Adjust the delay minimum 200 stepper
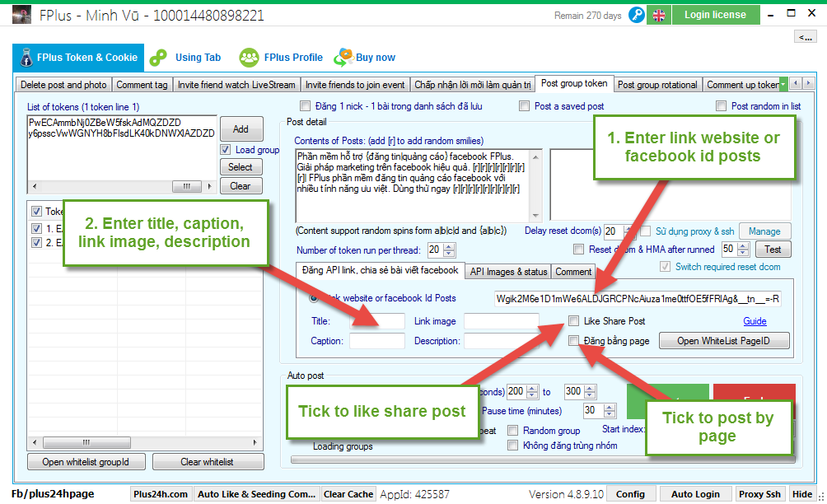827x504 pixels. pyautogui.click(x=533, y=392)
